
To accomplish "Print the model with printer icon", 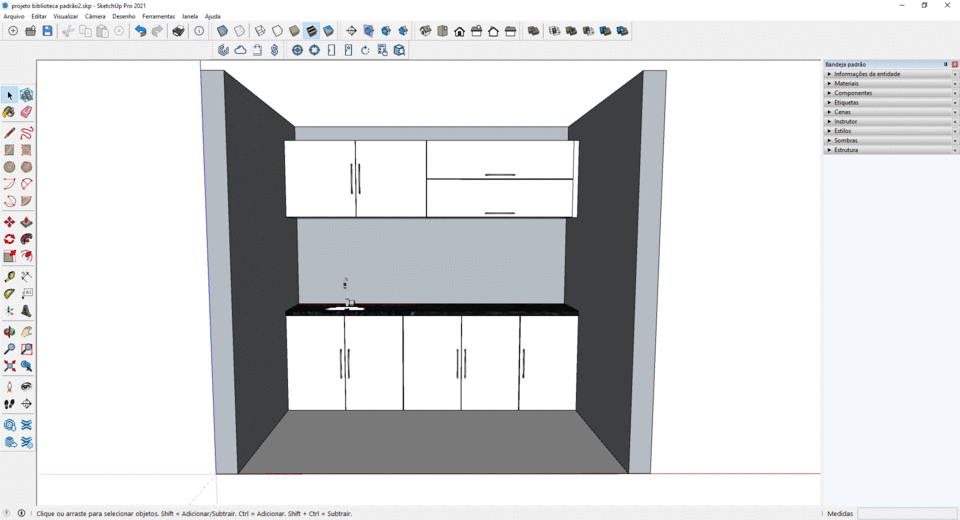I will 178,31.
